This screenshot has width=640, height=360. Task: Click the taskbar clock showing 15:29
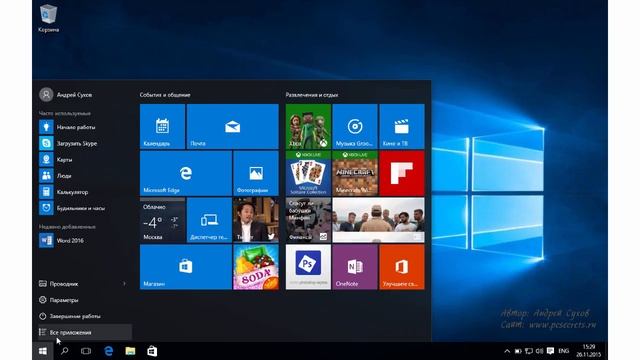(589, 351)
